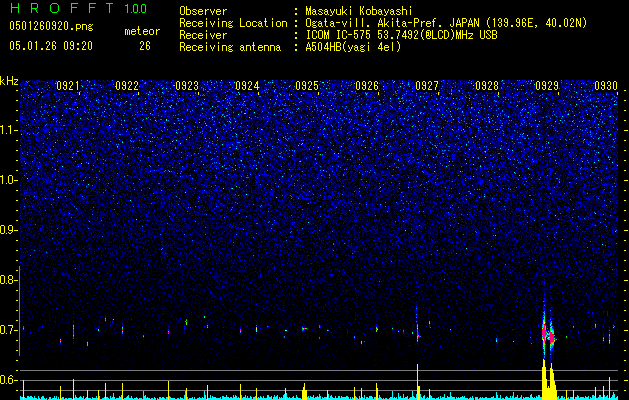
Task: Click the HROFFT 1.0.0 title text
Action: pyautogui.click(x=78, y=8)
